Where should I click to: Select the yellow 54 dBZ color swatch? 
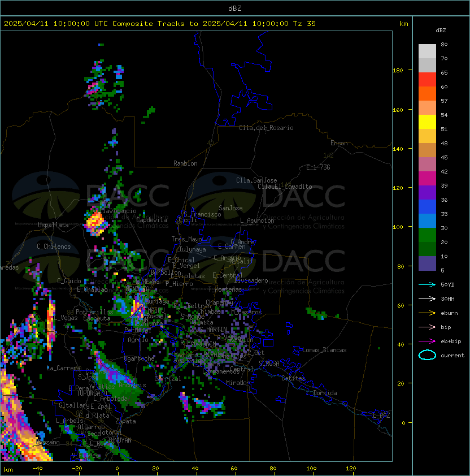point(427,122)
